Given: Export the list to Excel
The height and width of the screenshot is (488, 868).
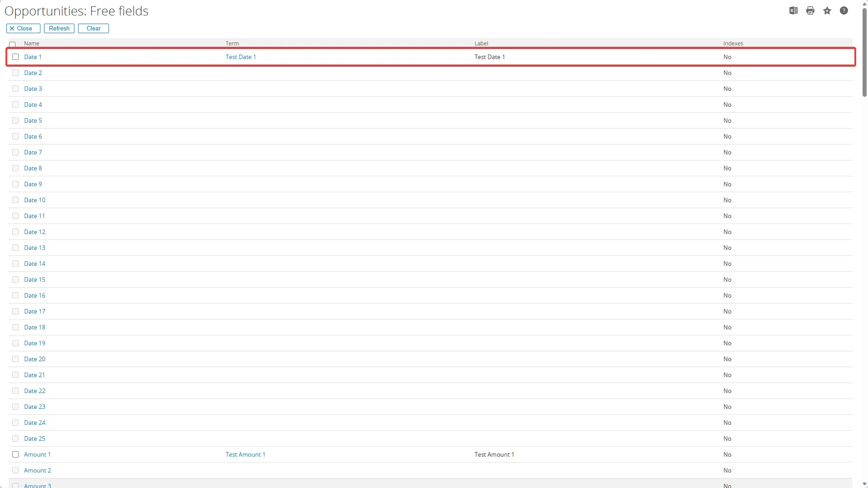Looking at the screenshot, I should tap(793, 11).
